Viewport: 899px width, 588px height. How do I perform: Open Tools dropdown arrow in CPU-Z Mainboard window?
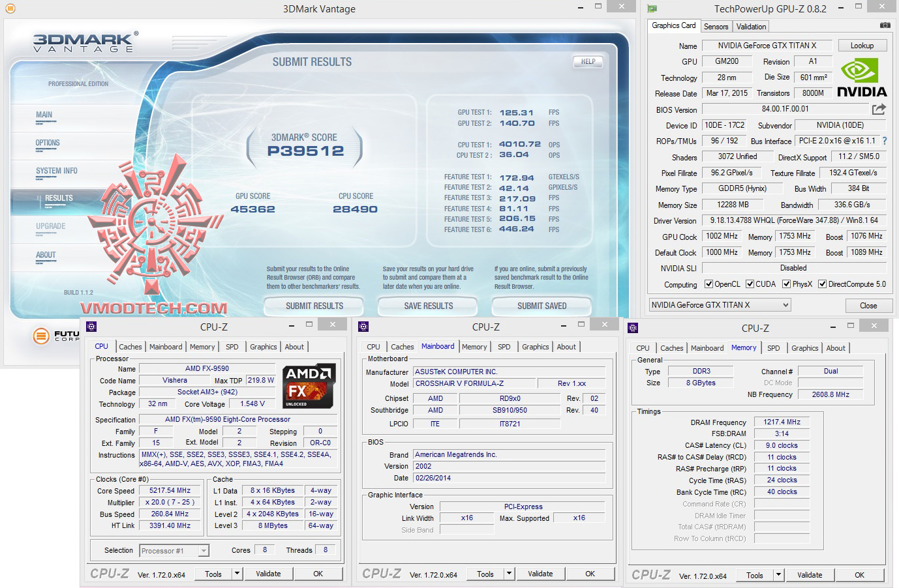(x=509, y=574)
